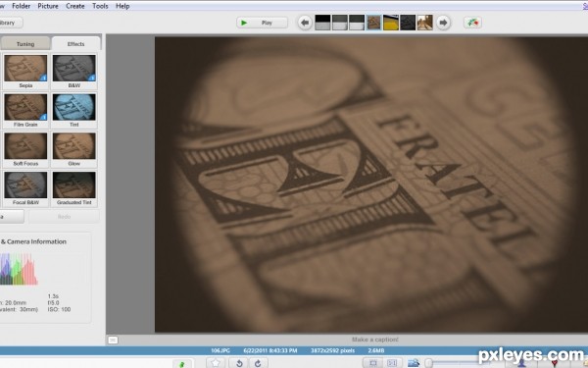Apply the Soft Focus effect
Image resolution: width=588 pixels, height=368 pixels.
click(x=25, y=149)
